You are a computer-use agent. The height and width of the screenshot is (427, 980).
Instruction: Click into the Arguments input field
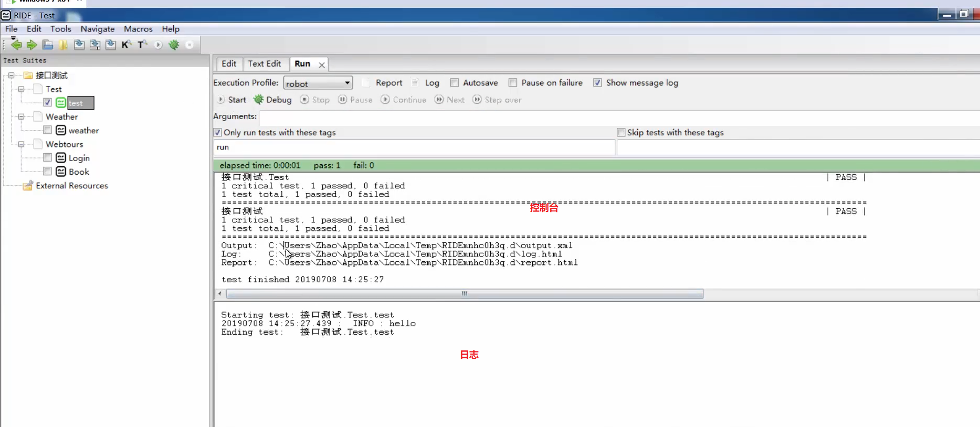[619, 117]
